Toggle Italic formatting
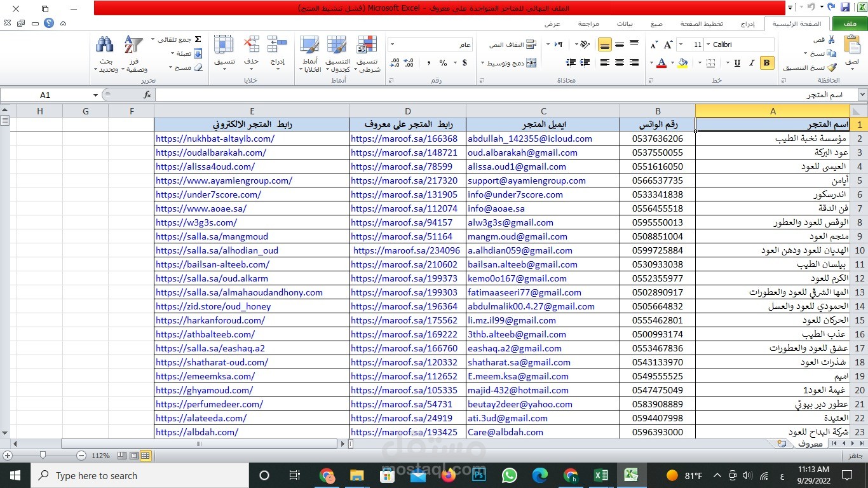The image size is (868, 488). coord(752,63)
